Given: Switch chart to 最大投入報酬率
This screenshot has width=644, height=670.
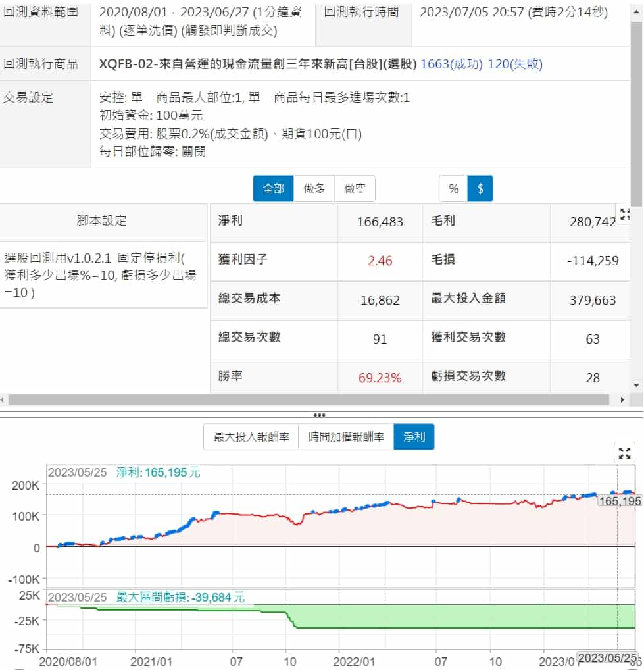Looking at the screenshot, I should (x=251, y=437).
